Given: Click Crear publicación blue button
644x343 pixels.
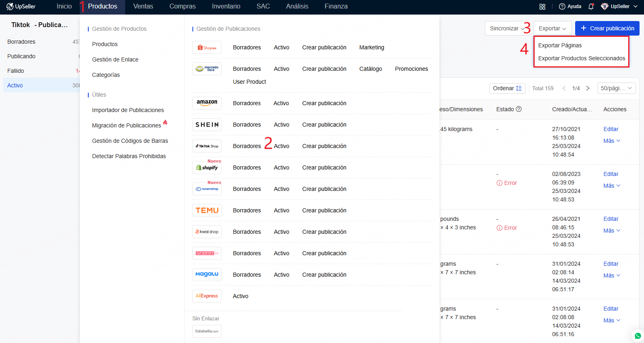Looking at the screenshot, I should tap(607, 28).
